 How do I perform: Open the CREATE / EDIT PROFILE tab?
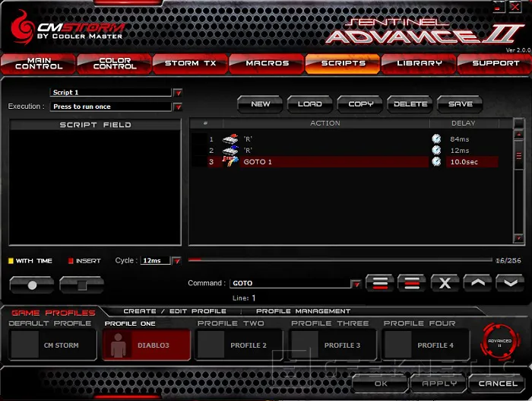pyautogui.click(x=175, y=311)
